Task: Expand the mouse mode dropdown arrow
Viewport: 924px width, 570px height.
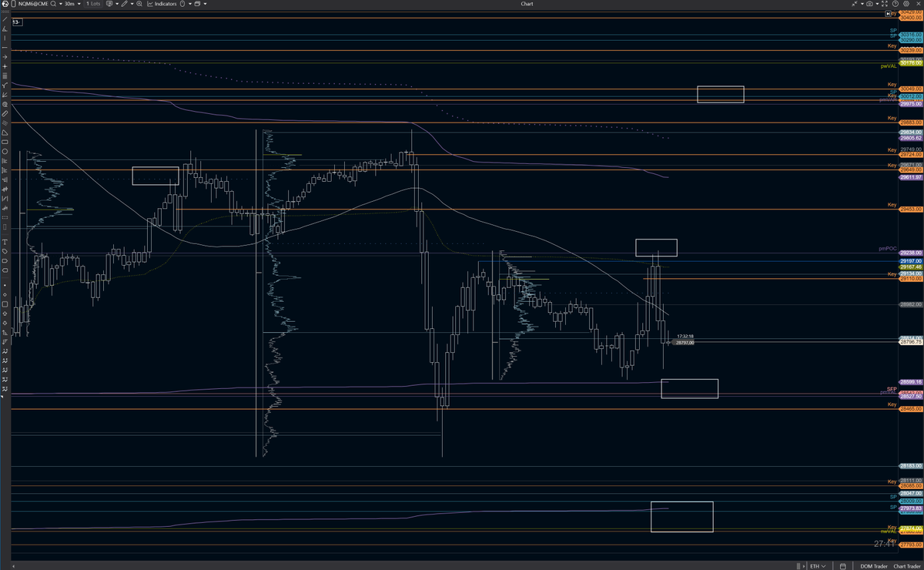Action: point(190,4)
